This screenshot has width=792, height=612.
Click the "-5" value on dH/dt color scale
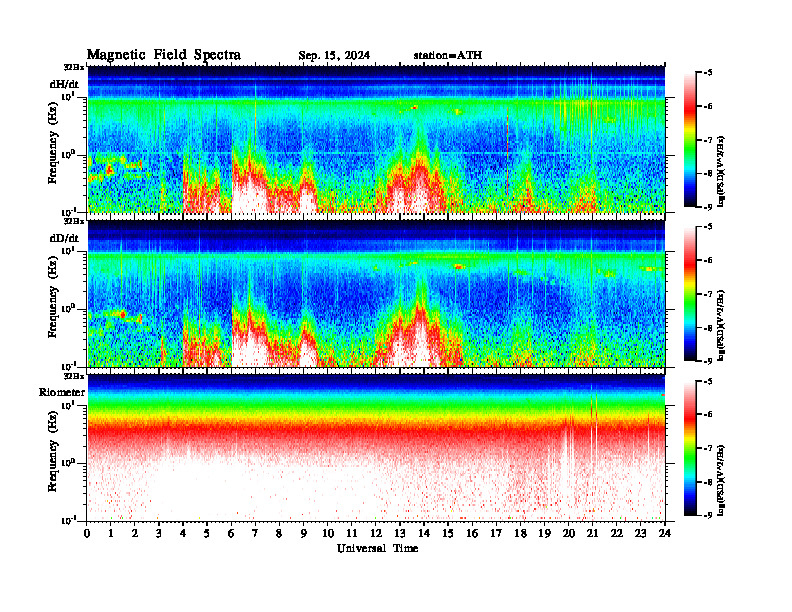(708, 73)
